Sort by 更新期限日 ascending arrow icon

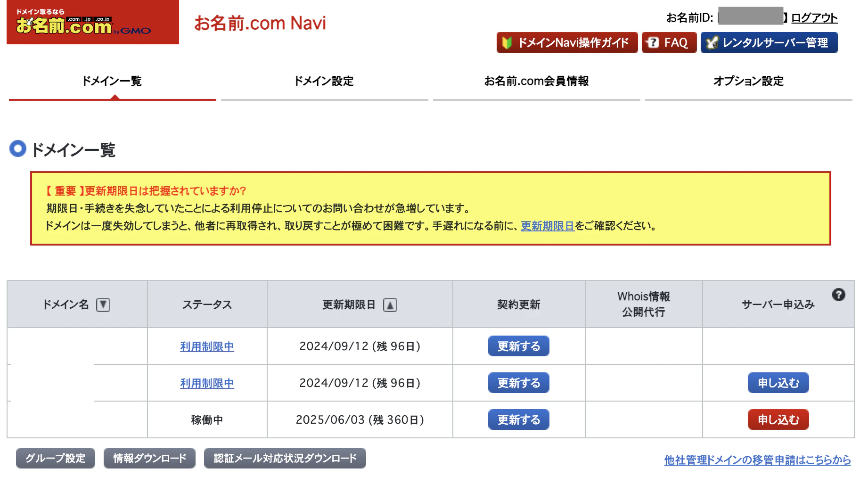[390, 305]
